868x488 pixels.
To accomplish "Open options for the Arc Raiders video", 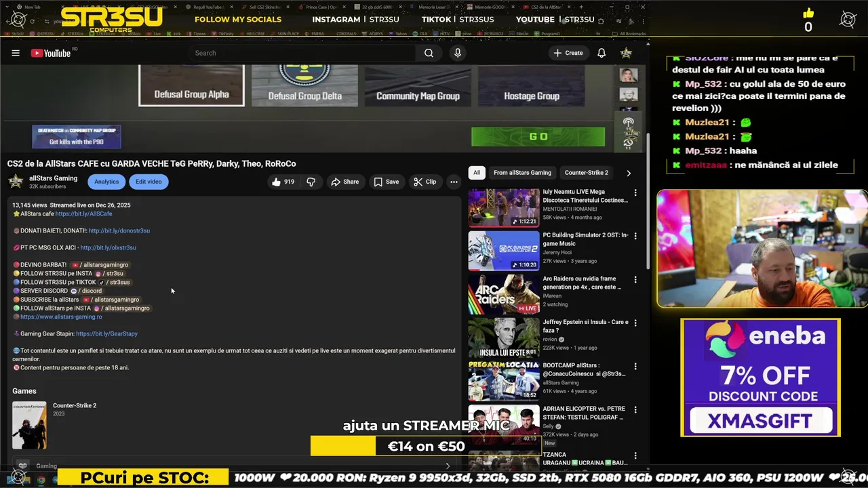I will 635,279.
